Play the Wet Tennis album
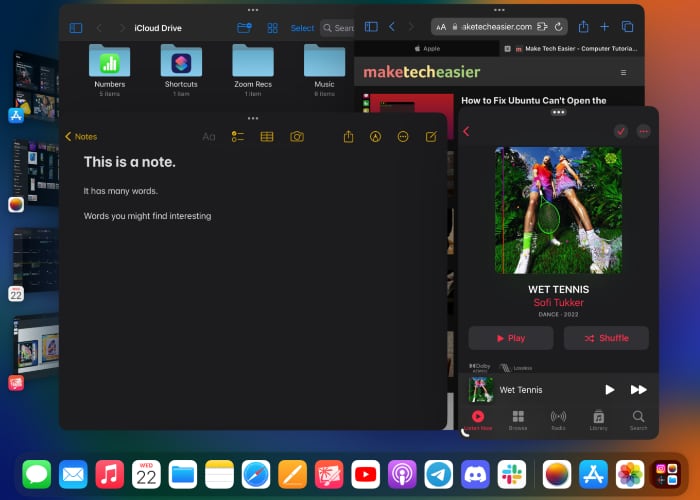Viewport: 700px width, 500px height. click(511, 338)
